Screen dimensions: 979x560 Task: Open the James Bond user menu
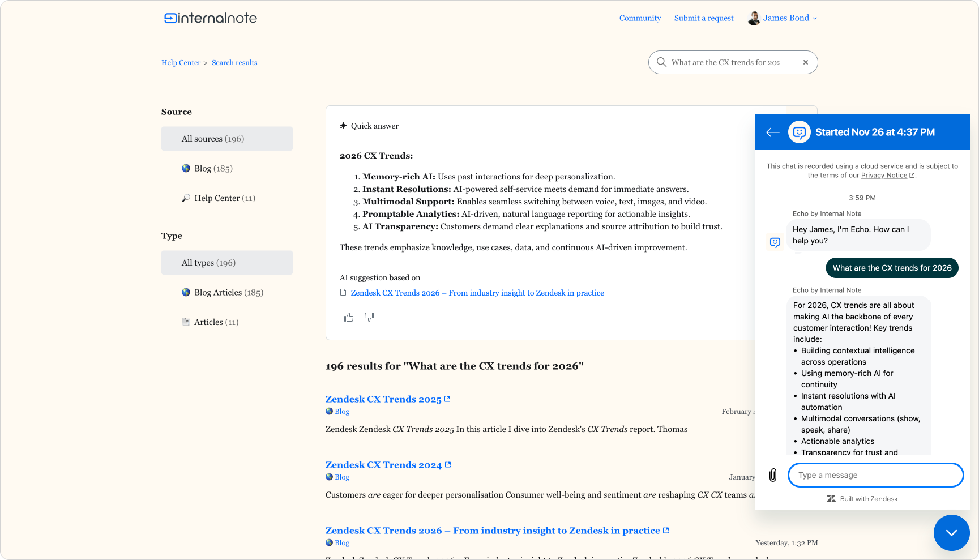tap(789, 18)
